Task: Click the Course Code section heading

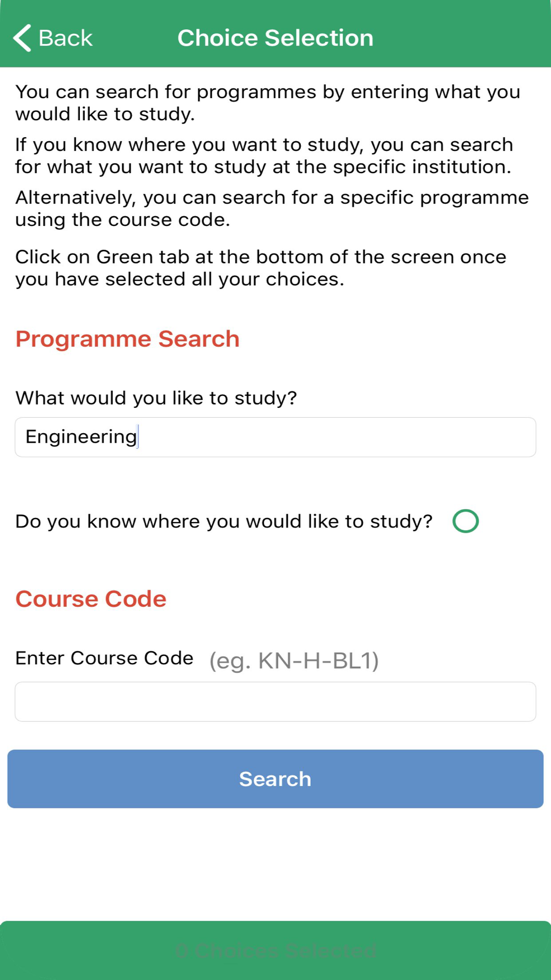Action: pyautogui.click(x=91, y=599)
